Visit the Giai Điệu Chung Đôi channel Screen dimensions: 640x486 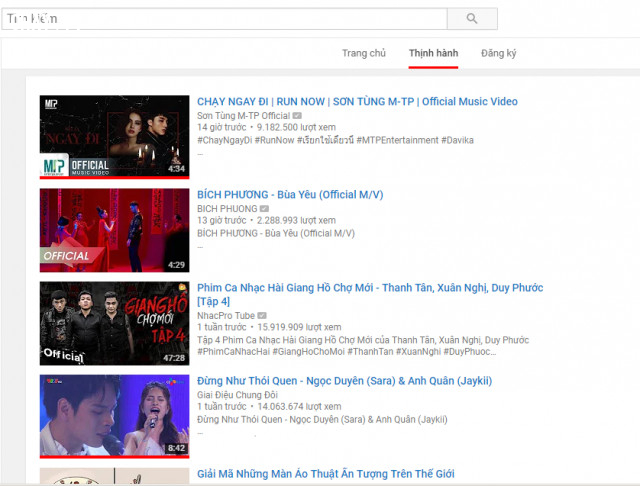tap(237, 395)
